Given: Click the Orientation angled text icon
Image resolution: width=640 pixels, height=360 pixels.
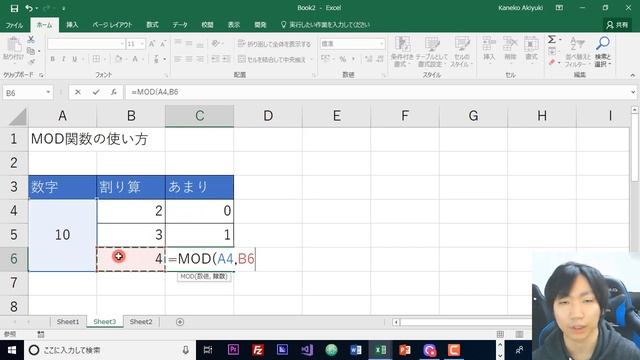Looking at the screenshot, I should click(216, 44).
